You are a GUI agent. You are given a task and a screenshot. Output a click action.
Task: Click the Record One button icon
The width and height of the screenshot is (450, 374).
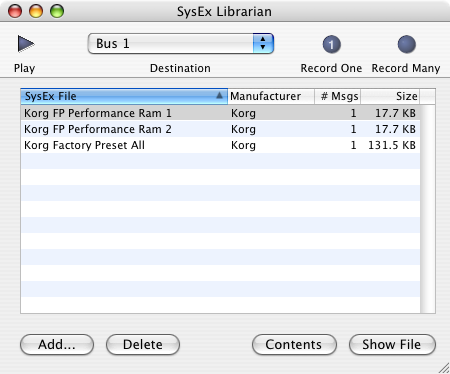pyautogui.click(x=331, y=44)
